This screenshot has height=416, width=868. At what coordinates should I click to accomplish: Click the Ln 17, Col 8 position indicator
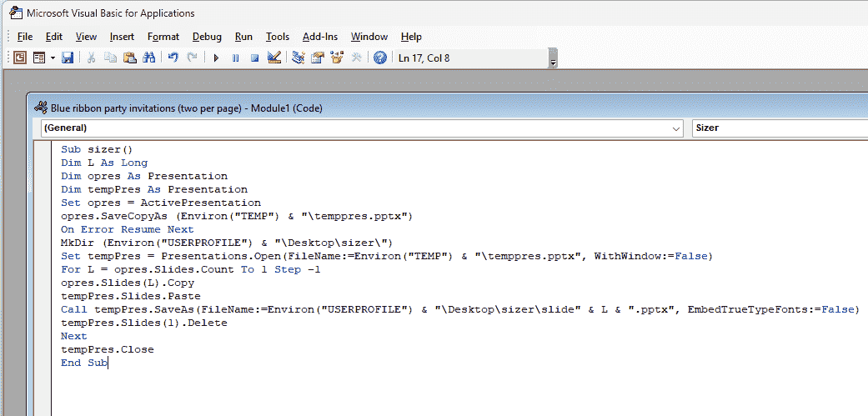pyautogui.click(x=424, y=58)
